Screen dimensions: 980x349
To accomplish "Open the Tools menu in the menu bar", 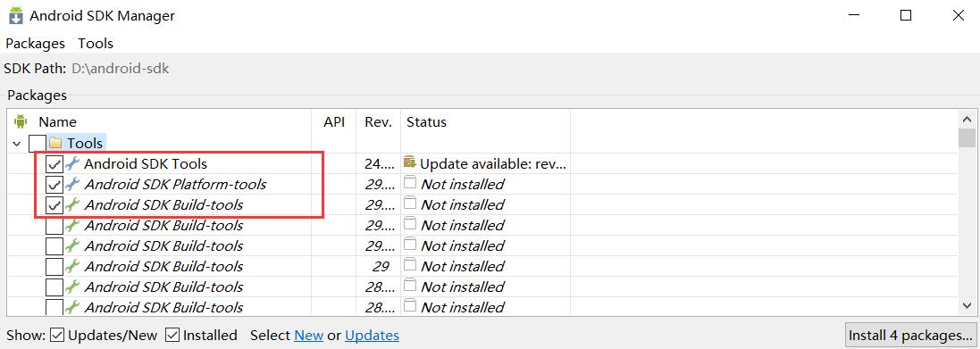I will tap(96, 43).
